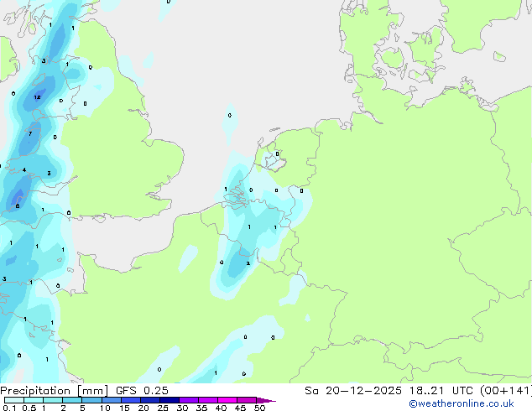Click the '0.25' model resolution text
The image size is (532, 411).
(156, 391)
